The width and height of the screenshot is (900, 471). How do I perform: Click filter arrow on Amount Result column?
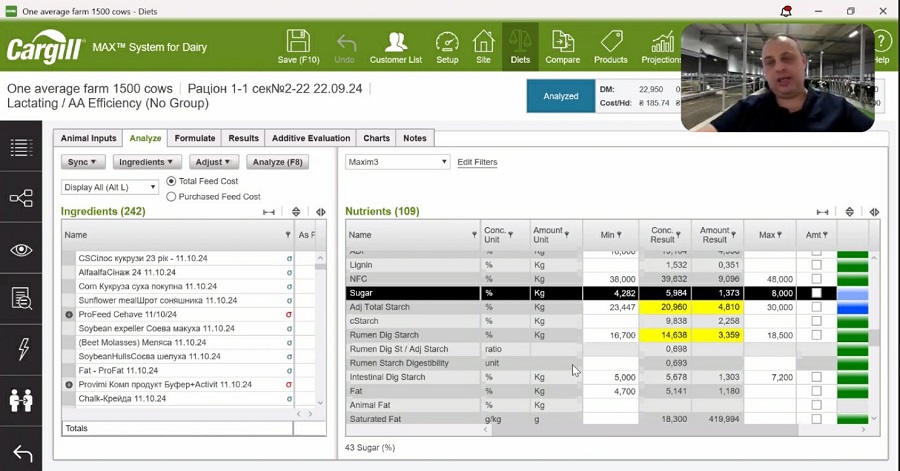[734, 235]
